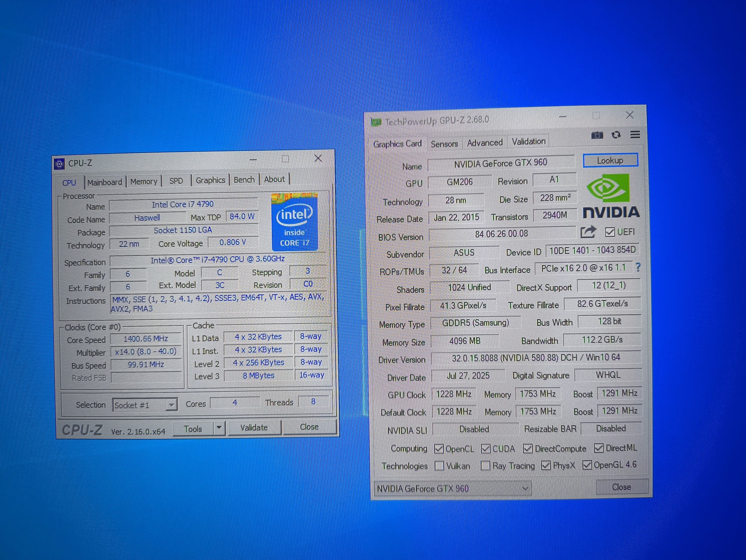Click the Instructions text box
This screenshot has width=746, height=560.
218,303
